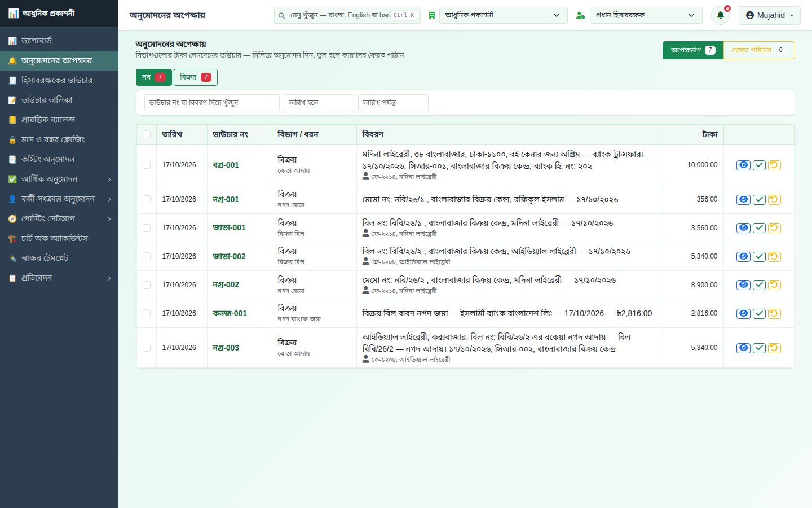Open voucher link জাভা-002
Image resolution: width=812 pixels, height=508 pixels.
[x=229, y=256]
